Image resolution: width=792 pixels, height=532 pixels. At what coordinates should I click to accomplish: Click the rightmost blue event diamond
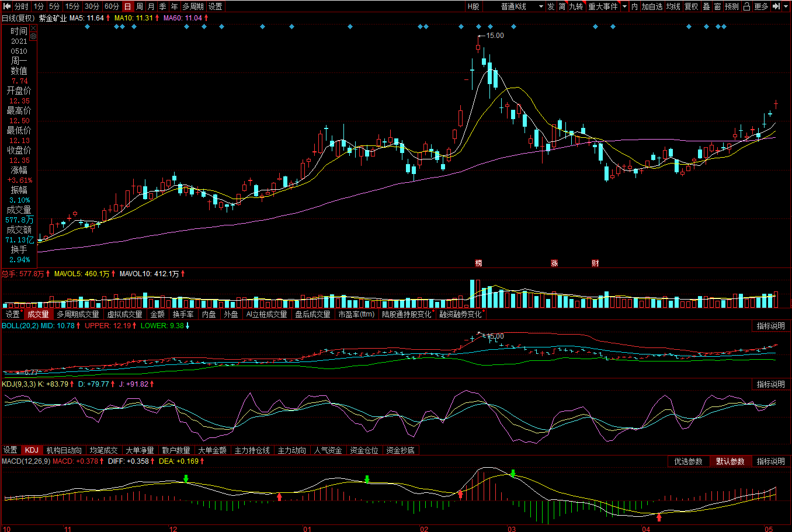coord(724,26)
